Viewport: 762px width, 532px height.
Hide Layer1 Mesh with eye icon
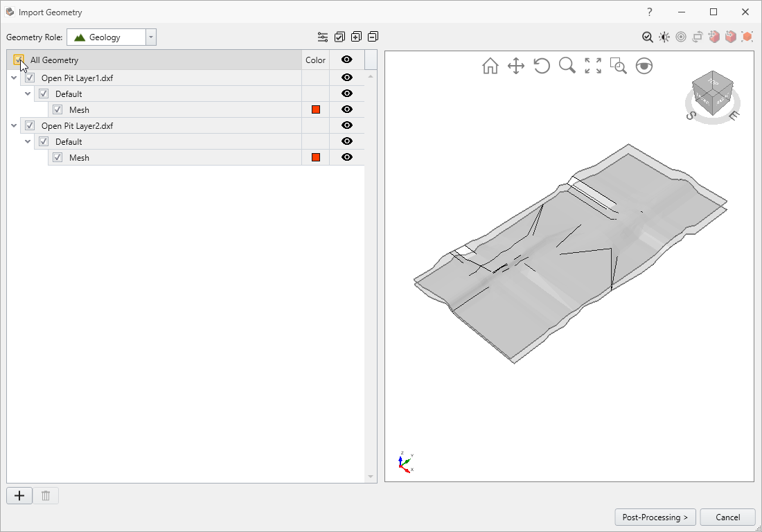coord(346,109)
